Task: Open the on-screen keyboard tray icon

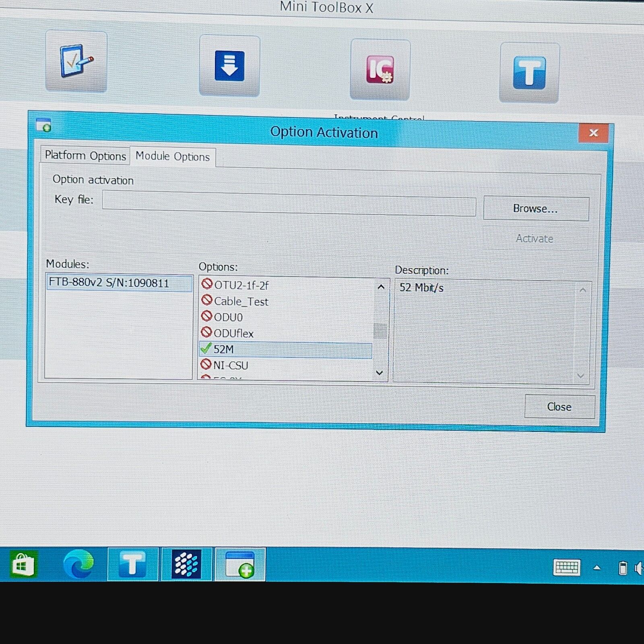Action: pyautogui.click(x=567, y=568)
